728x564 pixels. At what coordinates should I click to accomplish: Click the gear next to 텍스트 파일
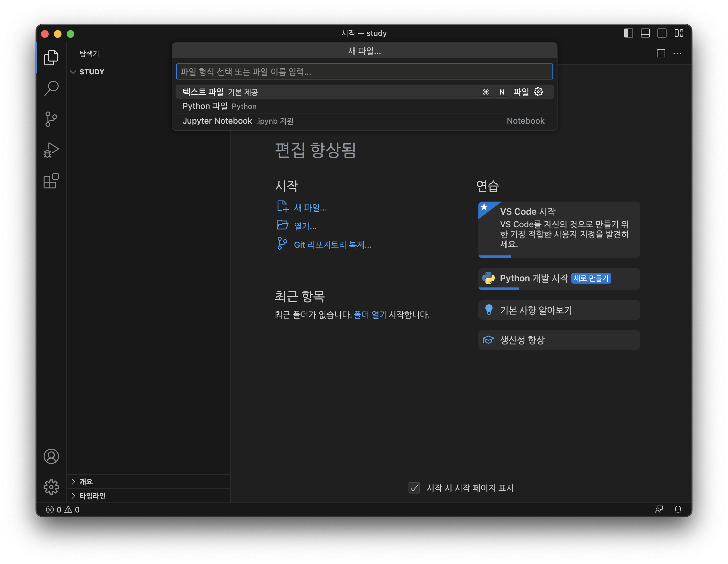tap(538, 92)
